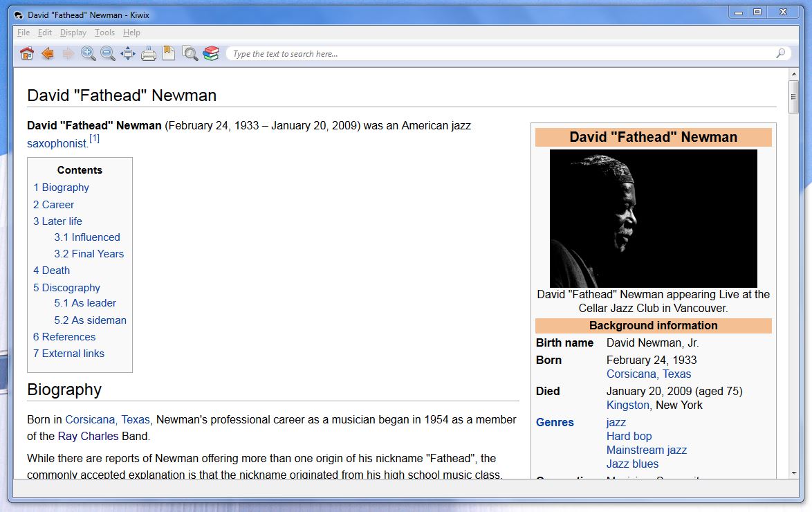
Task: Follow the saxophonist link
Action: tap(57, 143)
